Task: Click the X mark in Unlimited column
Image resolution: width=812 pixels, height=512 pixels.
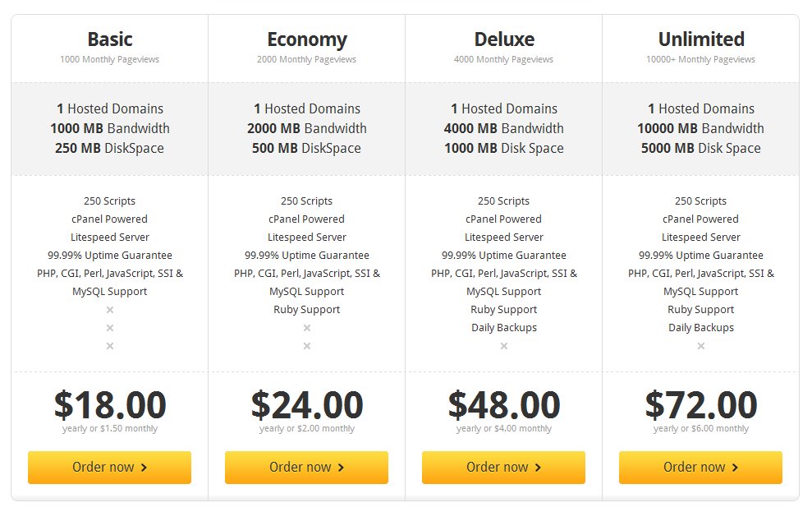Action: [x=701, y=346]
